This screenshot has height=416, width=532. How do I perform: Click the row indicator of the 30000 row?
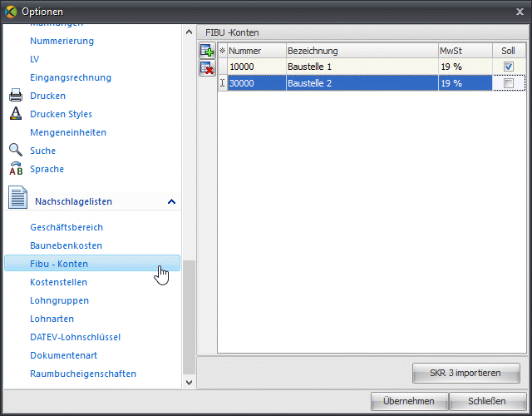click(222, 83)
